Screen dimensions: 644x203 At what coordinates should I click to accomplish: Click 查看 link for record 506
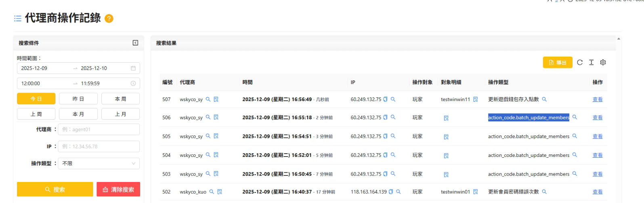point(597,118)
